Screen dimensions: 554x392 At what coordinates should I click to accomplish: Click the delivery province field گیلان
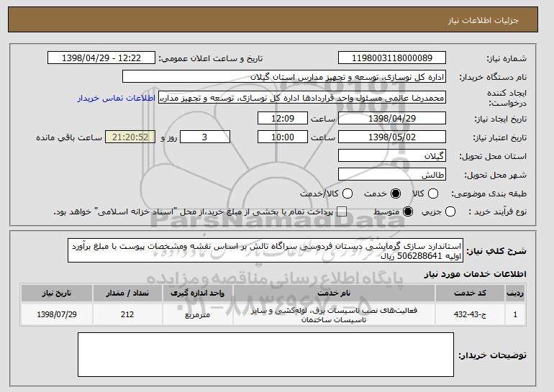(x=392, y=156)
